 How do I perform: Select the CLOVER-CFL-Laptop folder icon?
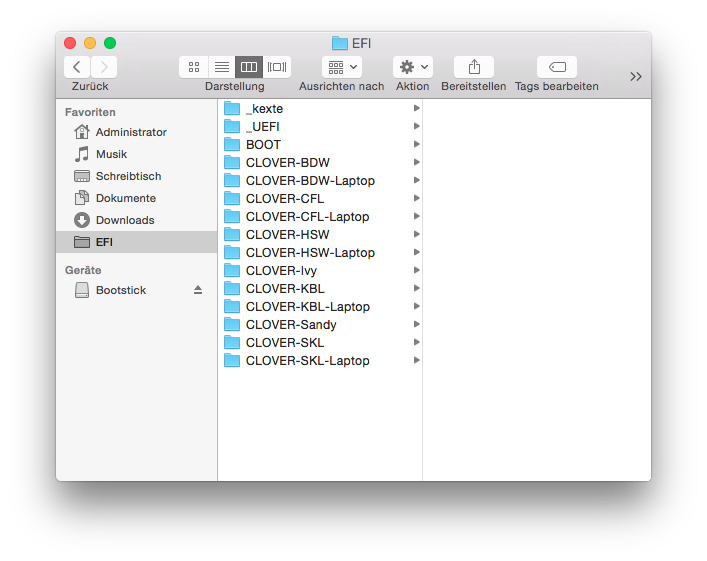click(232, 217)
